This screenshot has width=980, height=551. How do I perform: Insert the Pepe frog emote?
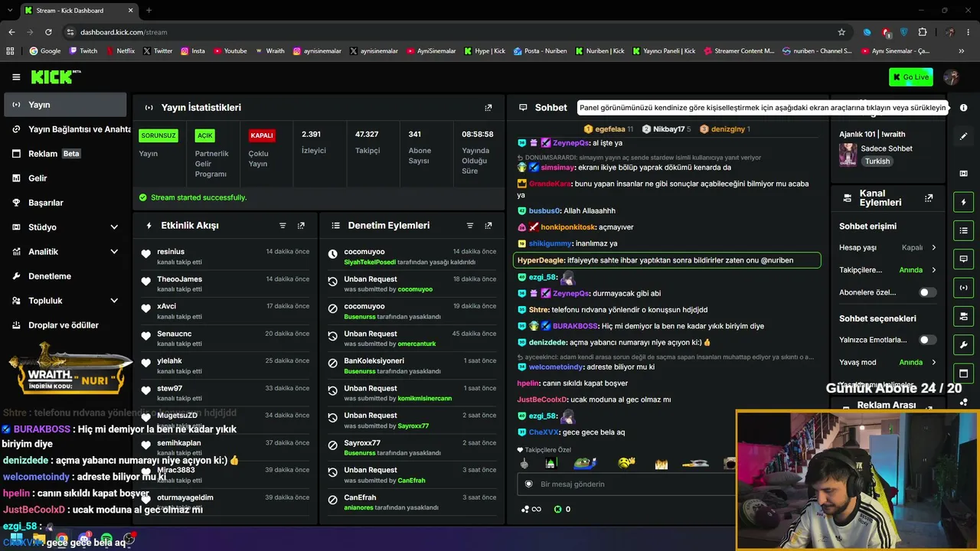click(x=586, y=463)
